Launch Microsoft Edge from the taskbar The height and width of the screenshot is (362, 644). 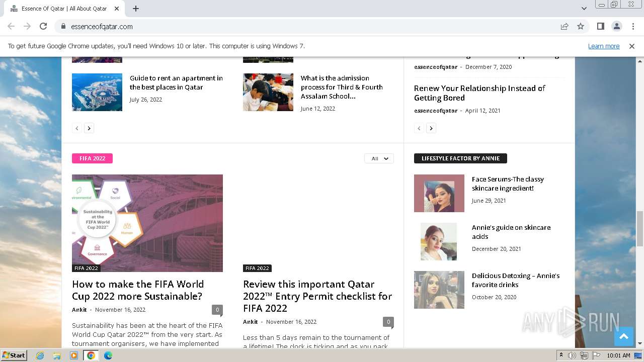coord(108,355)
